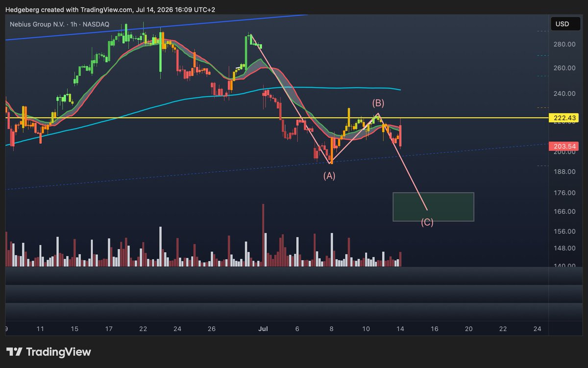Select the green target zone rectangle
The width and height of the screenshot is (588, 368).
coord(433,207)
